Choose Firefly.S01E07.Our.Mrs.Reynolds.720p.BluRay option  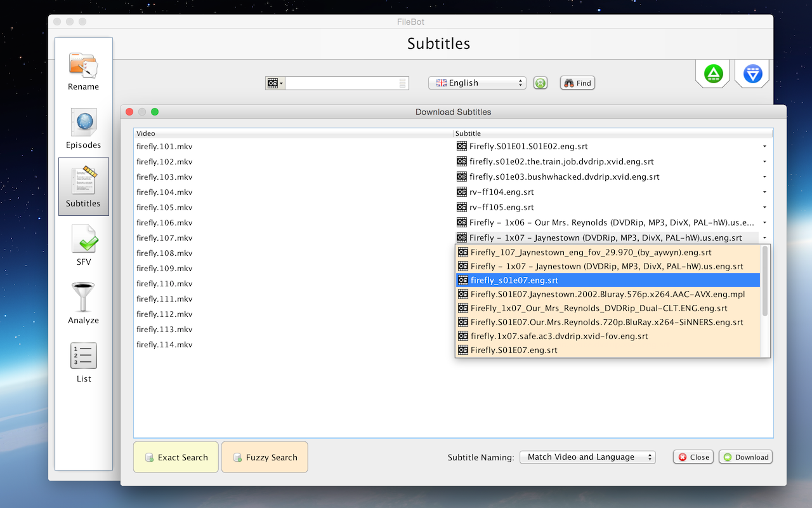click(608, 322)
